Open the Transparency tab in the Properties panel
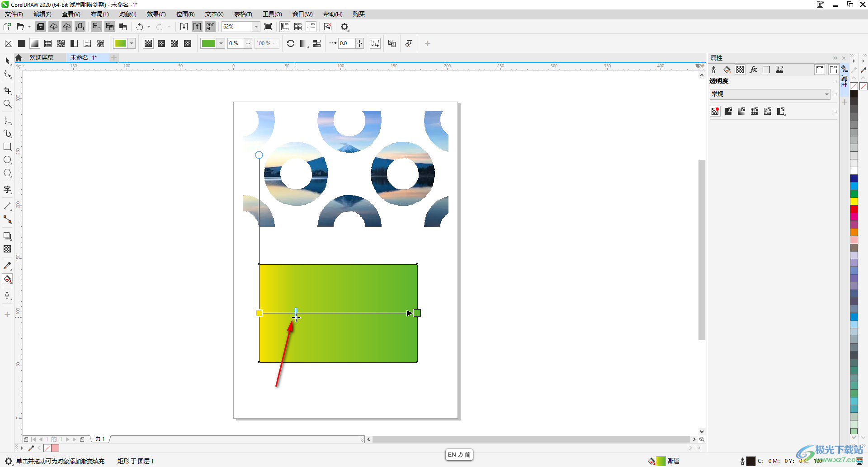 point(740,70)
